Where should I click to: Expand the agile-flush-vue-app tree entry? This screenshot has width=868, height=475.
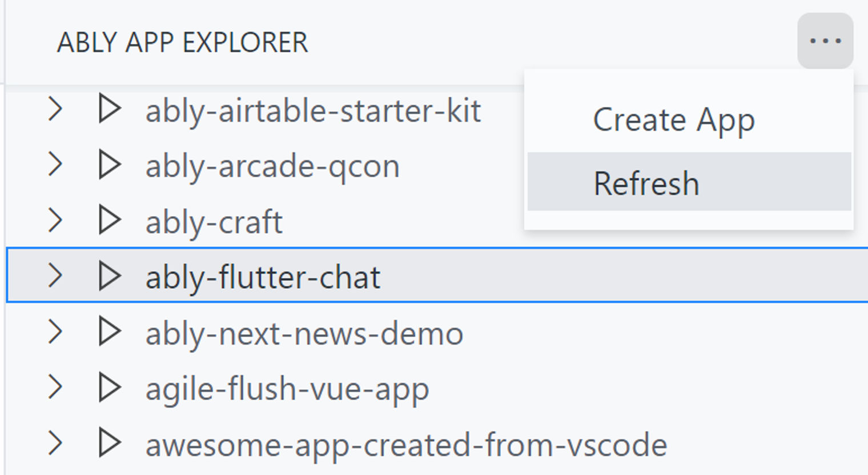(55, 388)
